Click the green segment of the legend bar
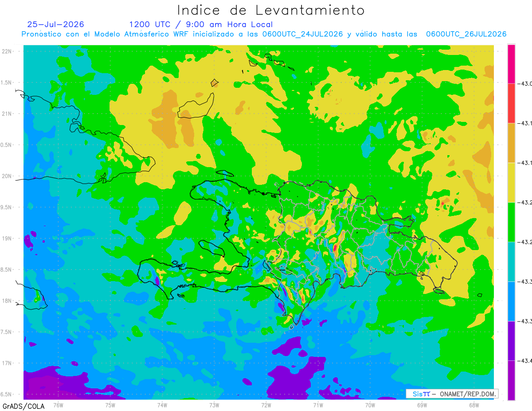This screenshot has height=411, width=532. [x=511, y=222]
